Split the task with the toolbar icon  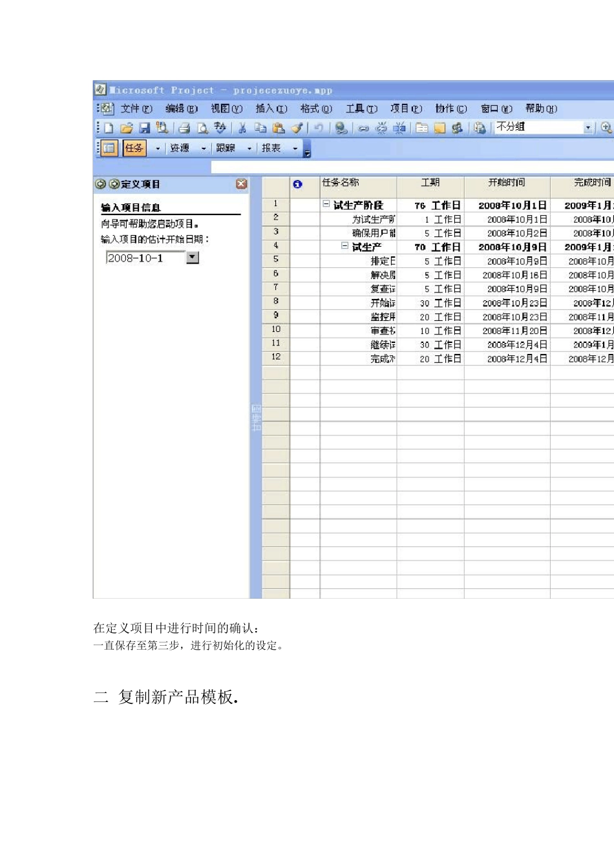399,128
